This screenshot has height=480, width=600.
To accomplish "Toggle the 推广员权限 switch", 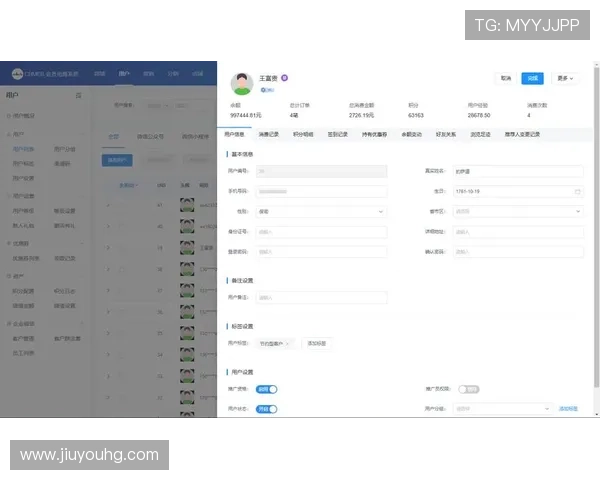I will [468, 389].
